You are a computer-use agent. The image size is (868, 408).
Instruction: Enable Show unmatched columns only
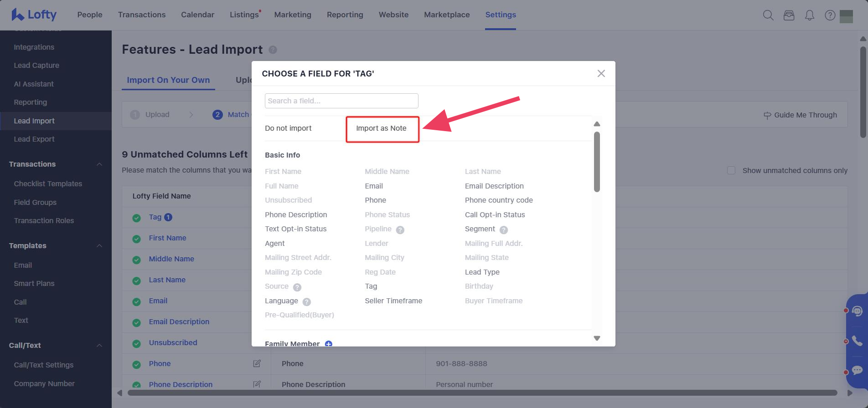pyautogui.click(x=731, y=170)
